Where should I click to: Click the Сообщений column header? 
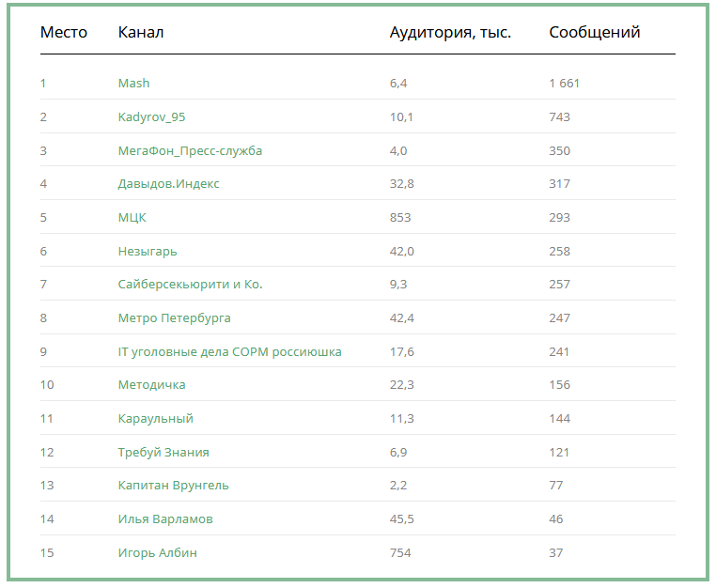[x=594, y=33]
